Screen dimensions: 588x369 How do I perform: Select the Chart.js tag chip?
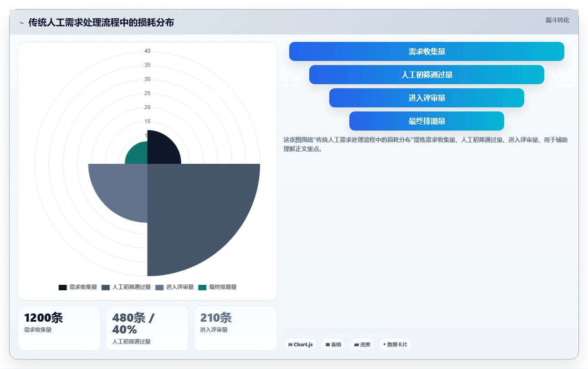300,344
